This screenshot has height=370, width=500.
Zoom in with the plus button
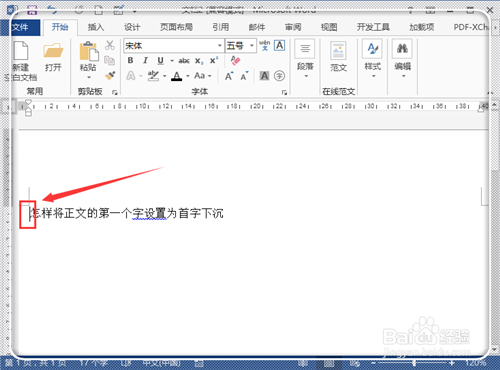click(451, 363)
